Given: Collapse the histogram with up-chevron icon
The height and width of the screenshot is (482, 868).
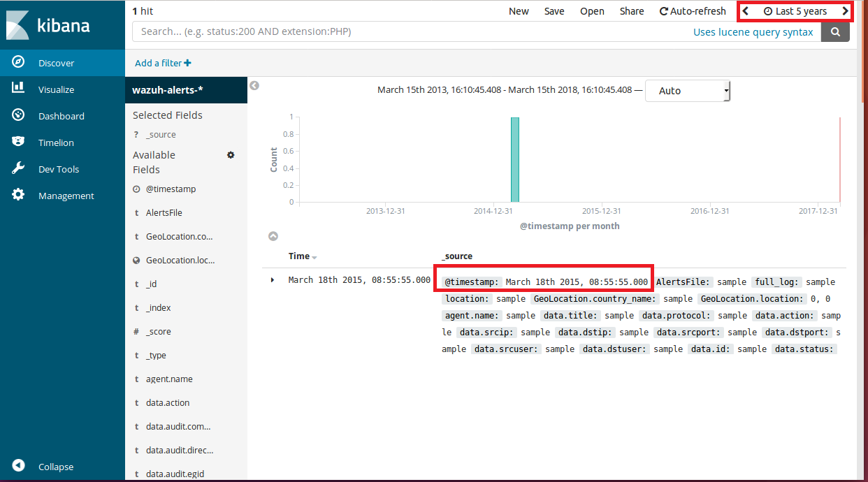Looking at the screenshot, I should 273,236.
